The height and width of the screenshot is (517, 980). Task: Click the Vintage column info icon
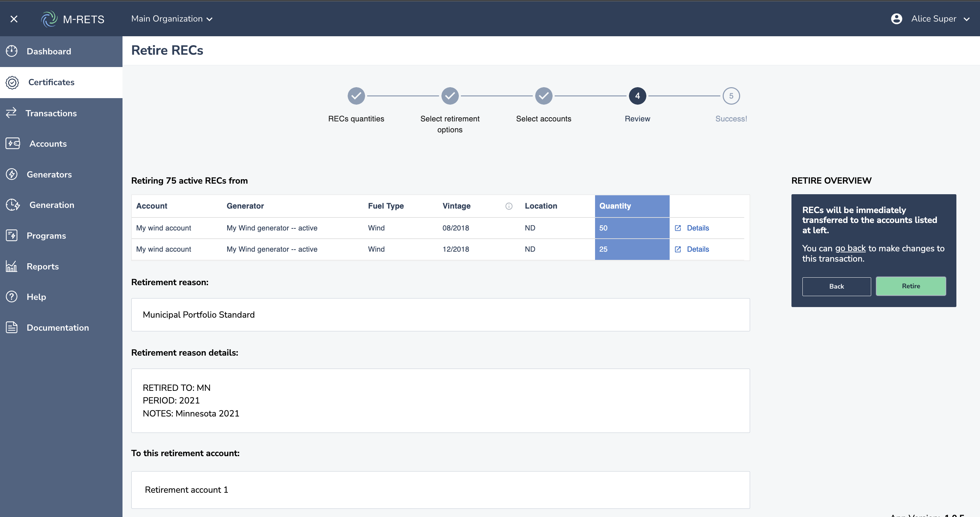pos(508,206)
